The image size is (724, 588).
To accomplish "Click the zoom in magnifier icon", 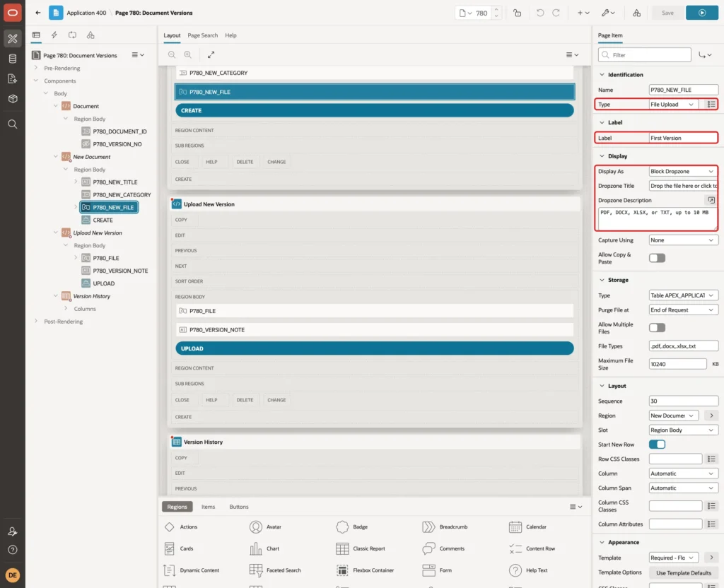I will [x=188, y=54].
